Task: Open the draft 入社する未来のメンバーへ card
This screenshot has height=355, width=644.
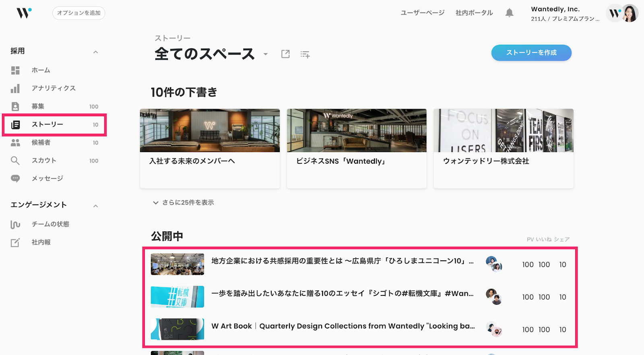Action: 210,148
